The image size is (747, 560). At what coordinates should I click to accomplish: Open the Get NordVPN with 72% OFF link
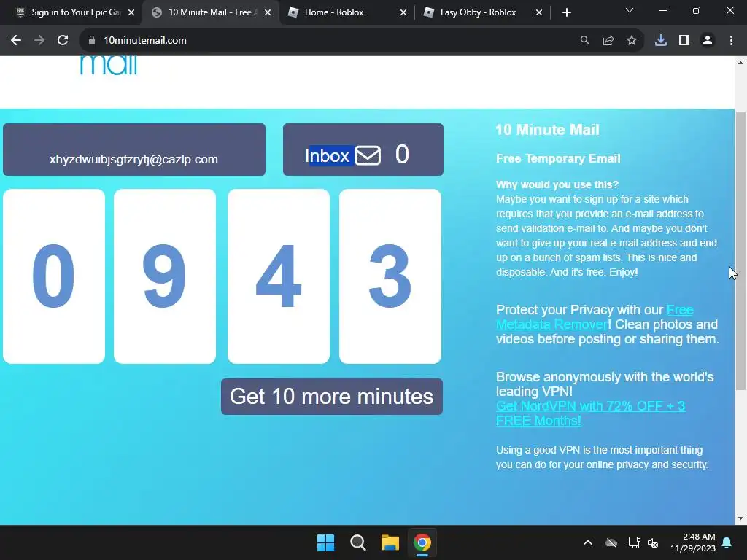pyautogui.click(x=590, y=413)
